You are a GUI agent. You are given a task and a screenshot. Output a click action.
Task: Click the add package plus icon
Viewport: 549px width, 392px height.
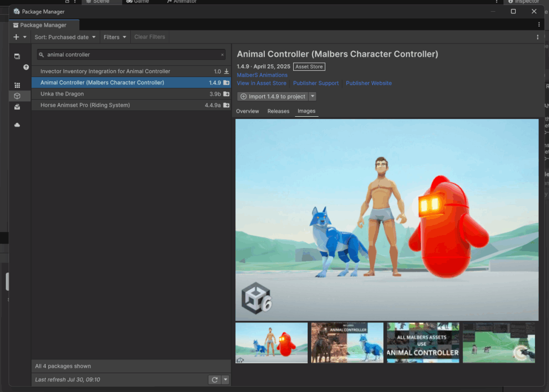coord(16,37)
